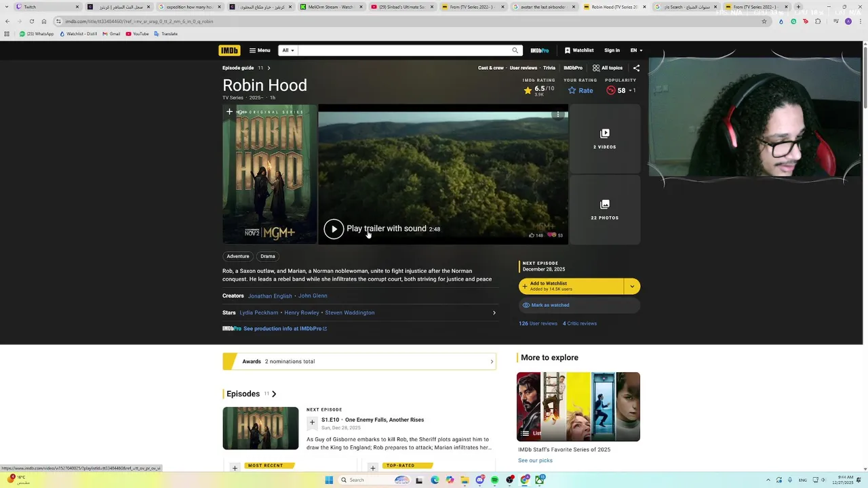The image size is (868, 488).
Task: Open the Trivia section link
Action: click(549, 68)
